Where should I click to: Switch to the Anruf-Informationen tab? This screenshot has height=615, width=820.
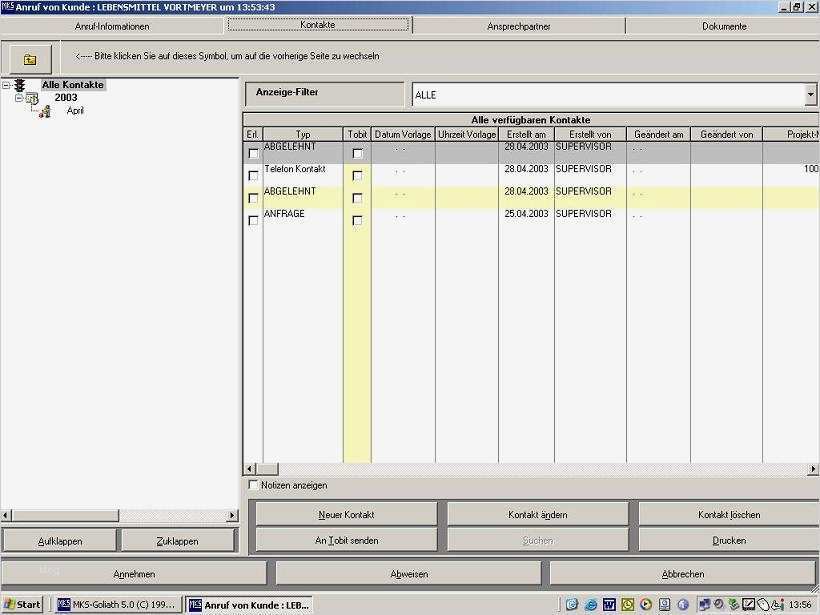(112, 26)
